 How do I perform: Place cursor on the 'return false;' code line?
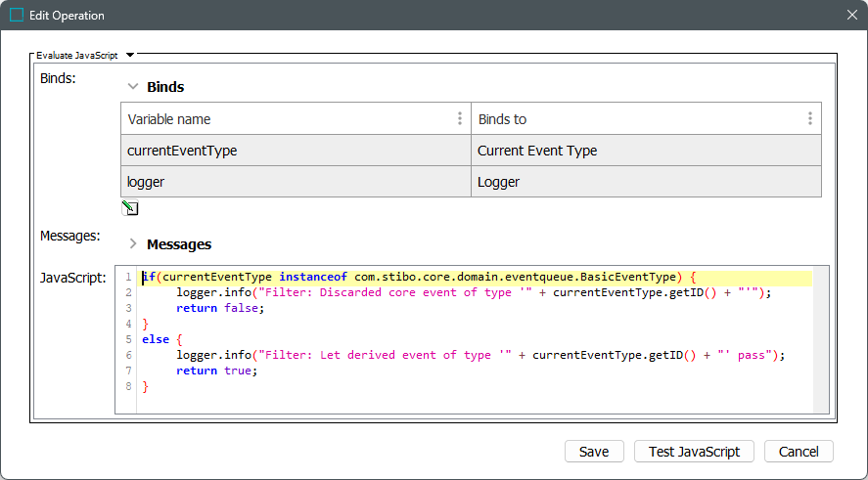(220, 308)
